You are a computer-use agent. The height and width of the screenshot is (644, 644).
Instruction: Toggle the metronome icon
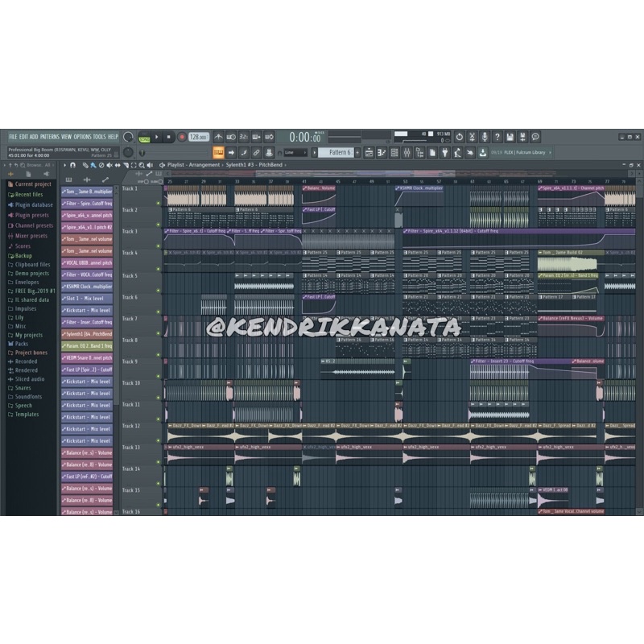pos(218,137)
